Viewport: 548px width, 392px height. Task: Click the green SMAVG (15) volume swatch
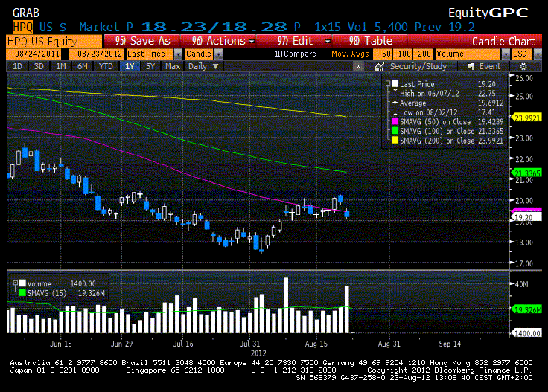23,293
